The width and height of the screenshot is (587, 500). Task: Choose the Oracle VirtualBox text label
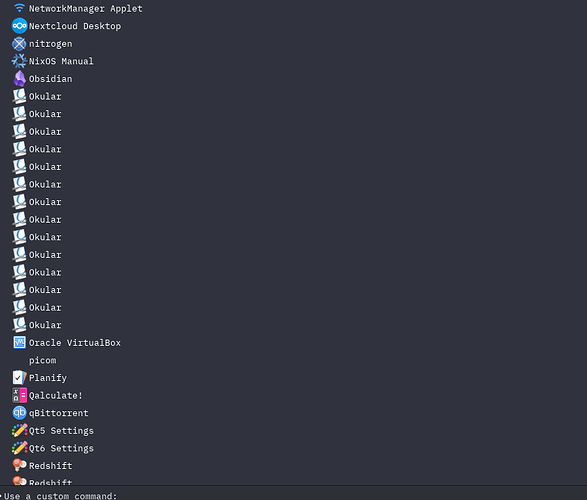pyautogui.click(x=75, y=343)
